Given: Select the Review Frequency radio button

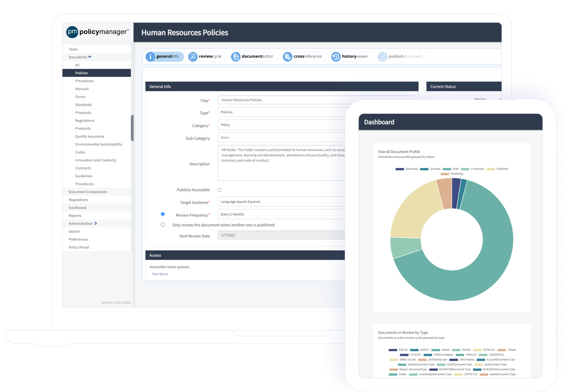Looking at the screenshot, I should [163, 214].
